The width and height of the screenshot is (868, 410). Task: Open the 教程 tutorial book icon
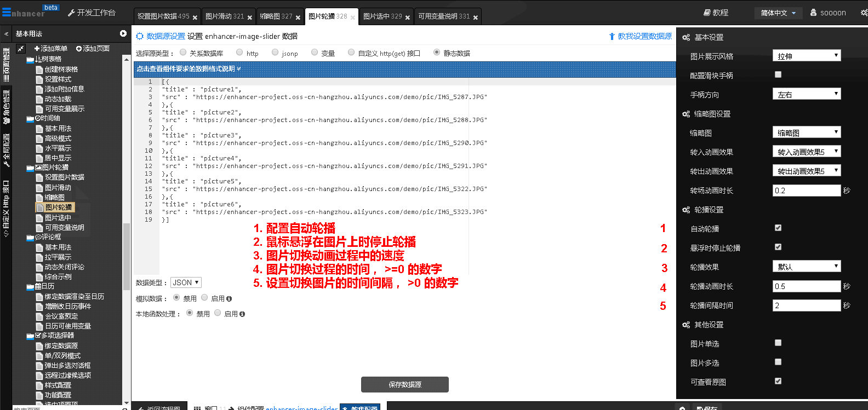click(707, 13)
